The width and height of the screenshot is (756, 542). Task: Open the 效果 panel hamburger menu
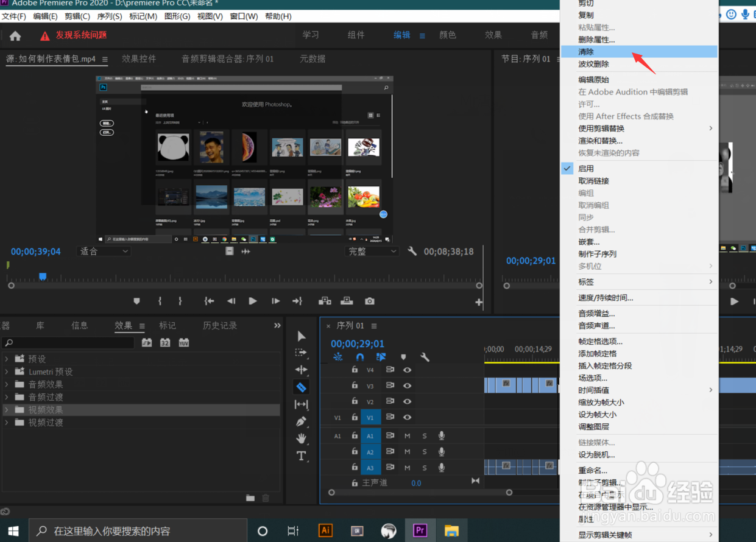[x=142, y=326]
